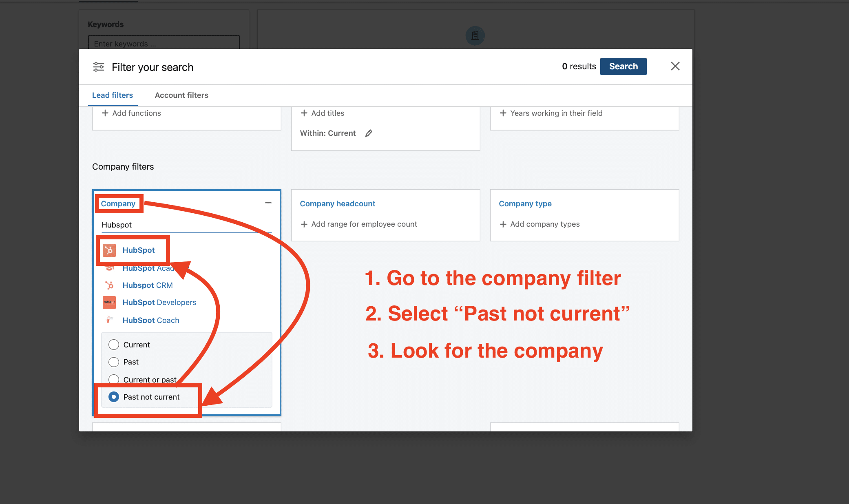
Task: Click the filter settings icon
Action: [98, 66]
